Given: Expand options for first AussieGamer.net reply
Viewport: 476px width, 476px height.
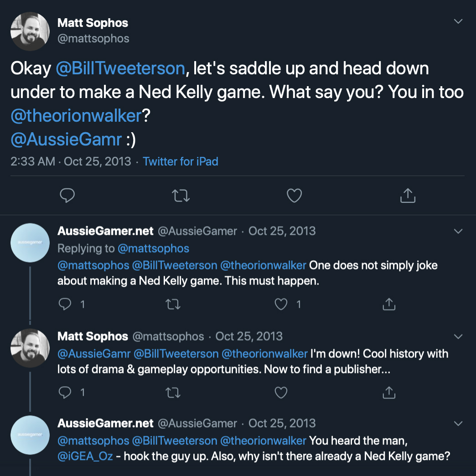Looking at the screenshot, I should [x=458, y=232].
